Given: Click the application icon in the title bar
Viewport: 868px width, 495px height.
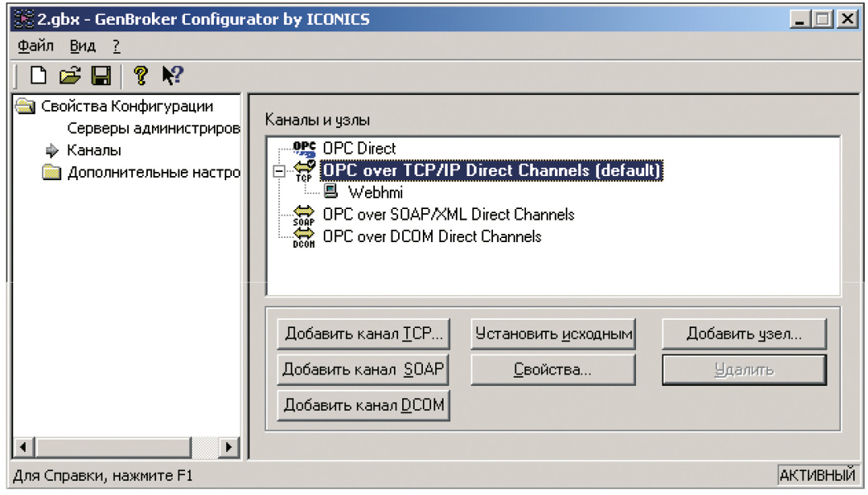Looking at the screenshot, I should point(24,19).
